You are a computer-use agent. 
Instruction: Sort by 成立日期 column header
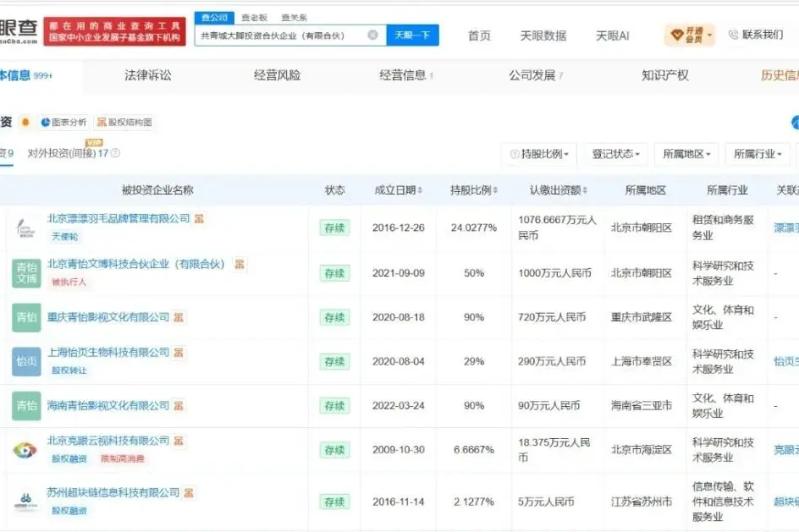point(398,190)
